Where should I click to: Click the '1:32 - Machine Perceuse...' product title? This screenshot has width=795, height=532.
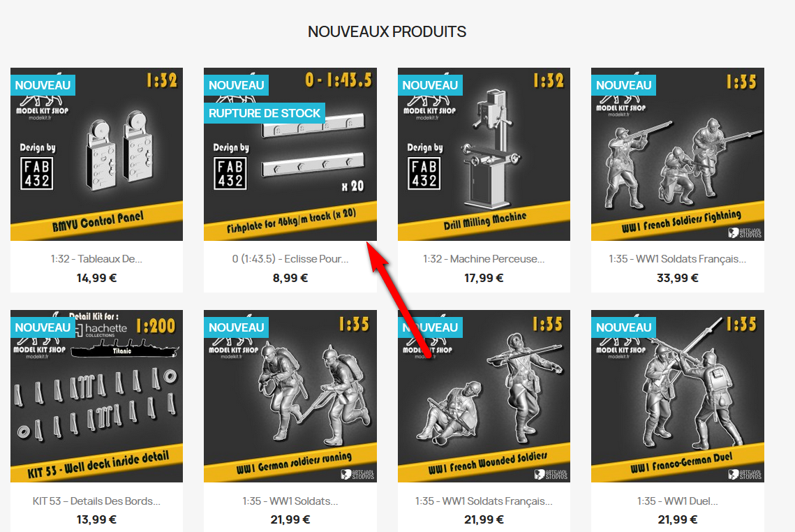pyautogui.click(x=484, y=258)
